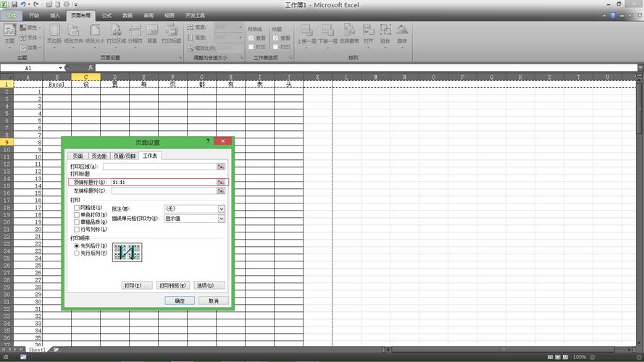
Task: Select the 先行后列 radio button
Action: pyautogui.click(x=77, y=253)
